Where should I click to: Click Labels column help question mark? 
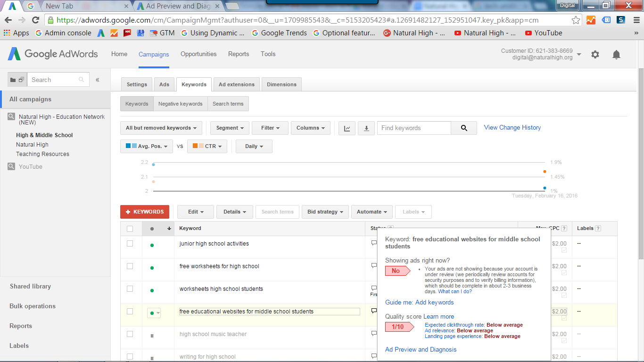[x=598, y=228]
